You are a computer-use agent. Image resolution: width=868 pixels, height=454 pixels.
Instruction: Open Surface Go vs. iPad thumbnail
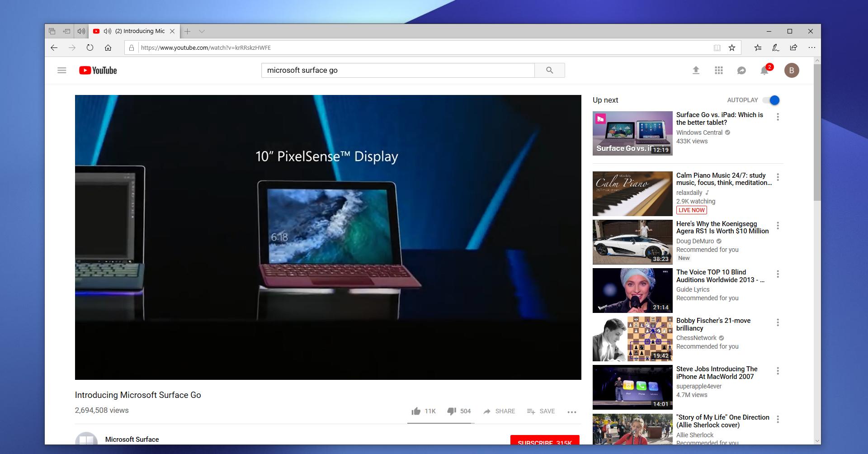click(x=632, y=133)
